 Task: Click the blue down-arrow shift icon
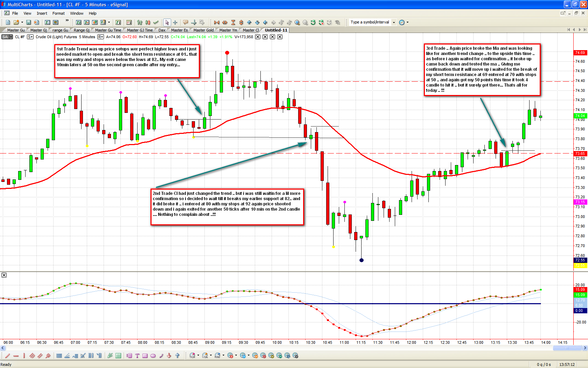click(257, 22)
